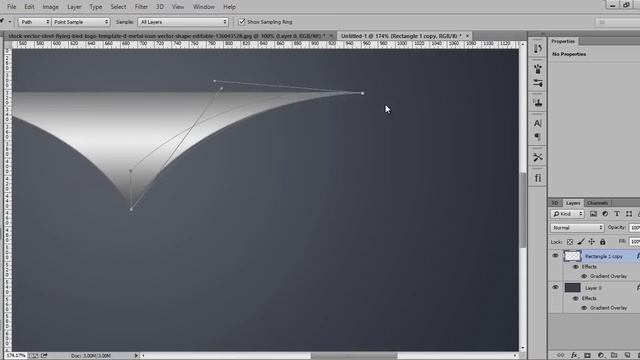
Task: Create new fill or adjustment layer icon
Action: [x=601, y=355]
